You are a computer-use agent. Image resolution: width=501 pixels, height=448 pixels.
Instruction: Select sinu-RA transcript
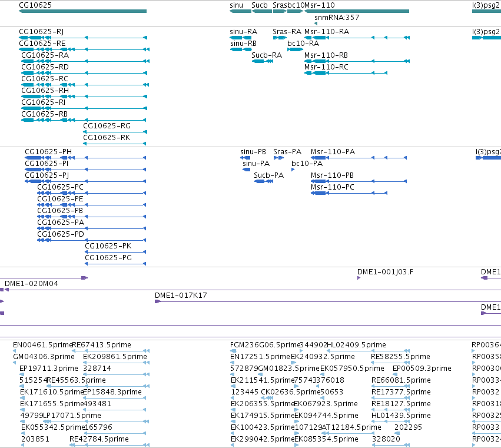coord(241,38)
